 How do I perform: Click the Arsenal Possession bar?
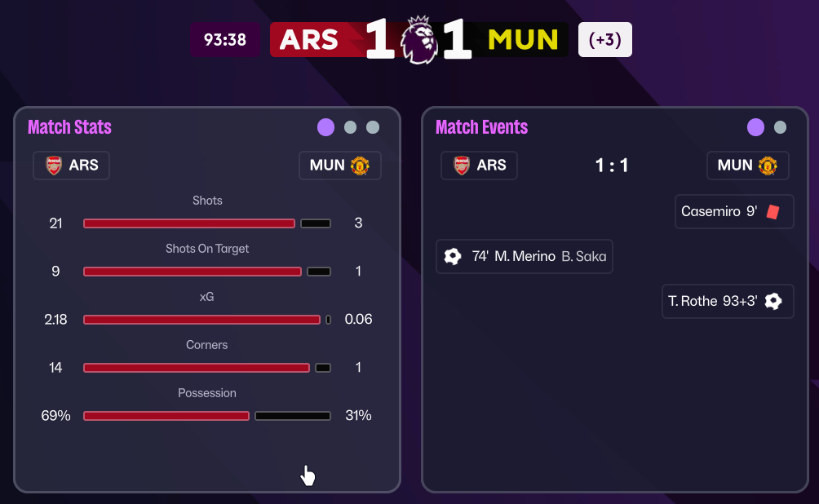pos(166,416)
